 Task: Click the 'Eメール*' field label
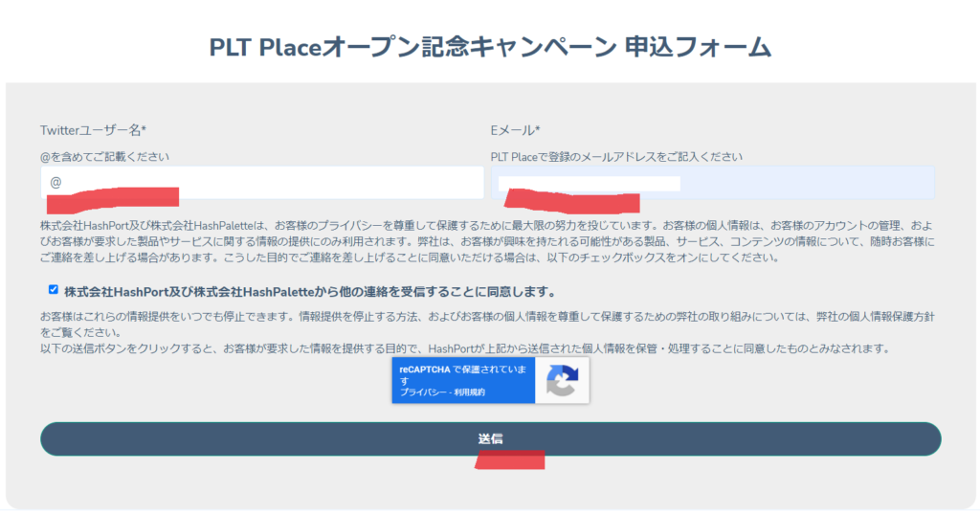[x=515, y=130]
